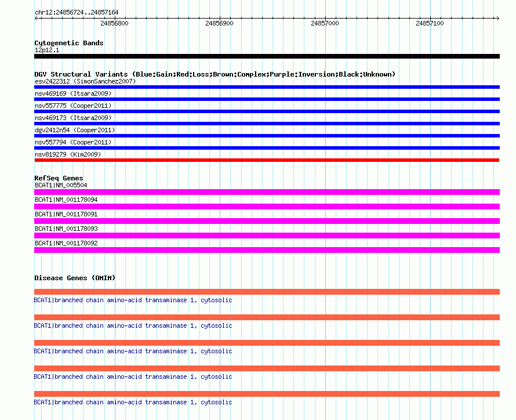This screenshot has height=420, width=516.
Task: Click the BCAT1|NM_001178093 label
Action: (66, 229)
